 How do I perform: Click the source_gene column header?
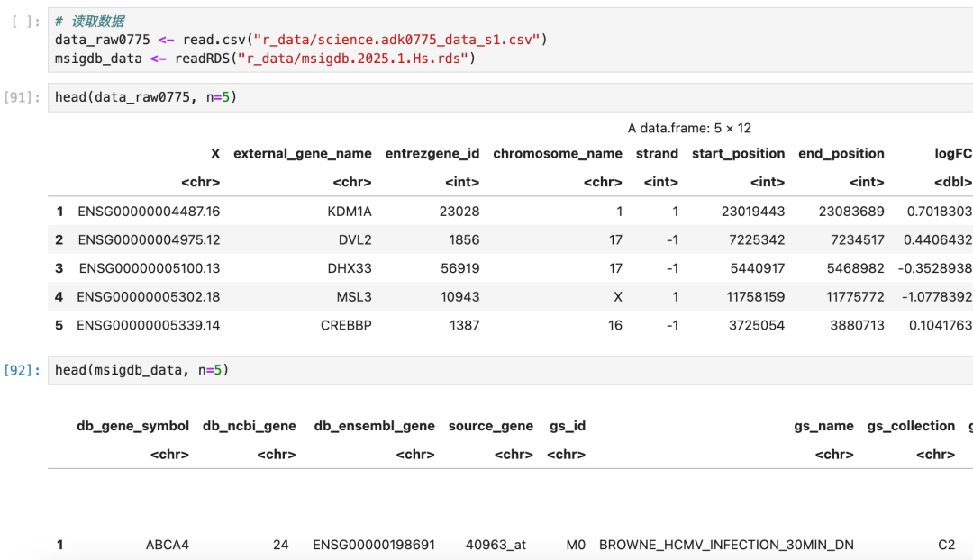490,426
